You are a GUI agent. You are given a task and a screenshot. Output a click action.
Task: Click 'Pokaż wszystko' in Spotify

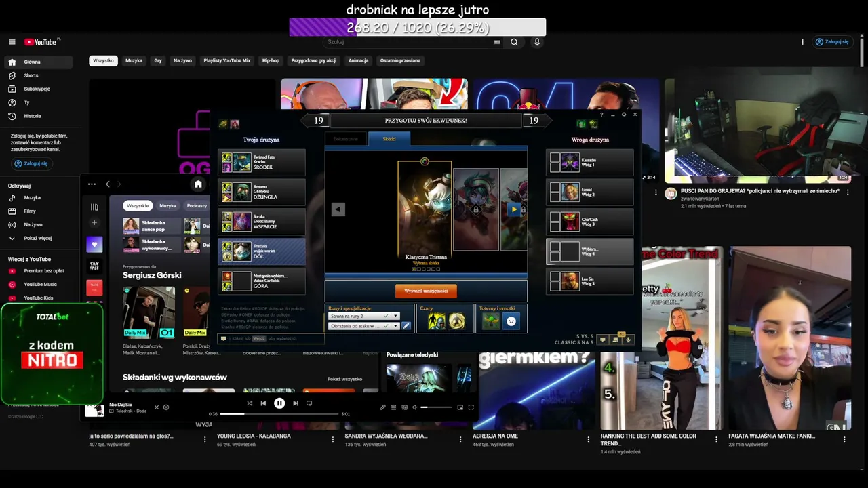click(344, 379)
